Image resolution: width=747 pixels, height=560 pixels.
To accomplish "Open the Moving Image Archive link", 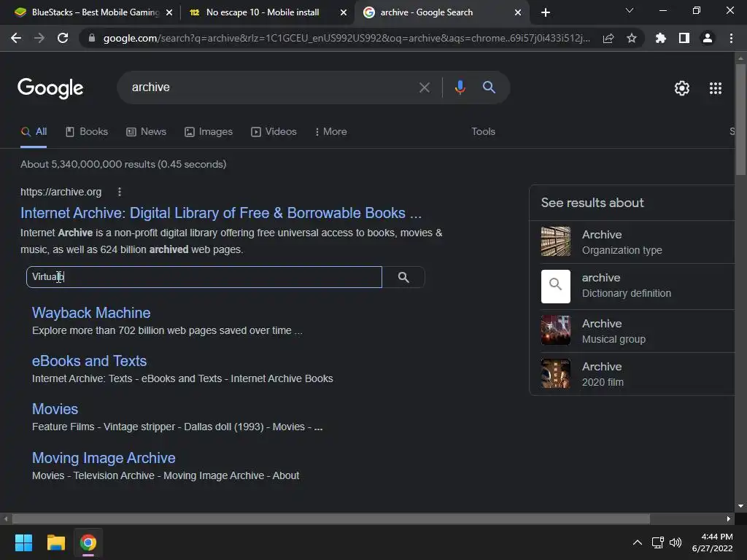I will tap(104, 458).
